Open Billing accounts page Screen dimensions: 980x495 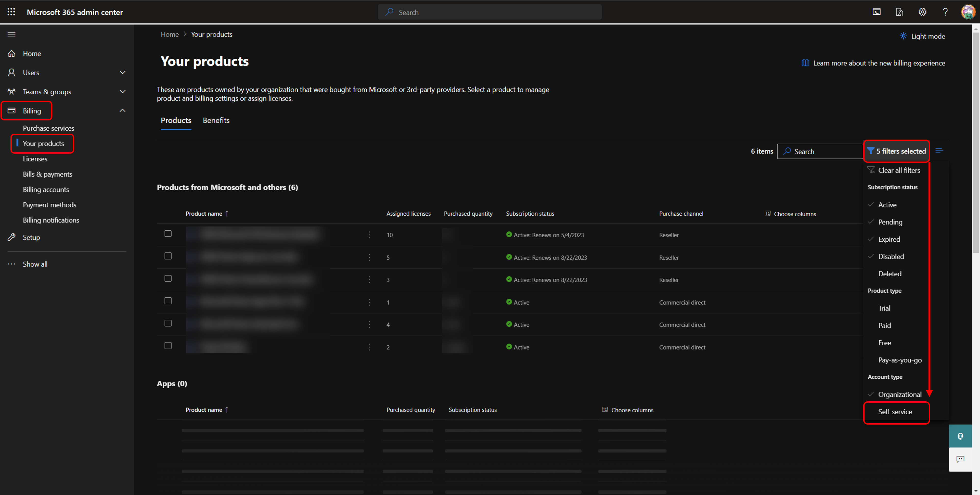(46, 189)
